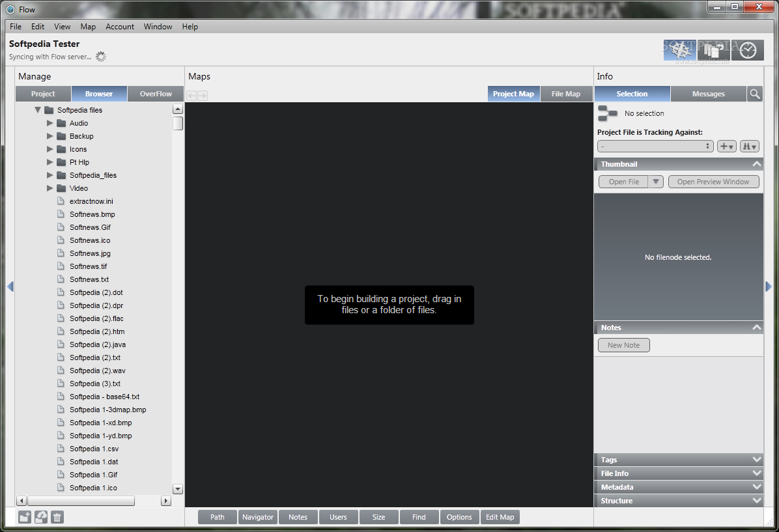779x532 pixels.
Task: Click the file icon beside Softnews.bmp
Action: pos(61,214)
